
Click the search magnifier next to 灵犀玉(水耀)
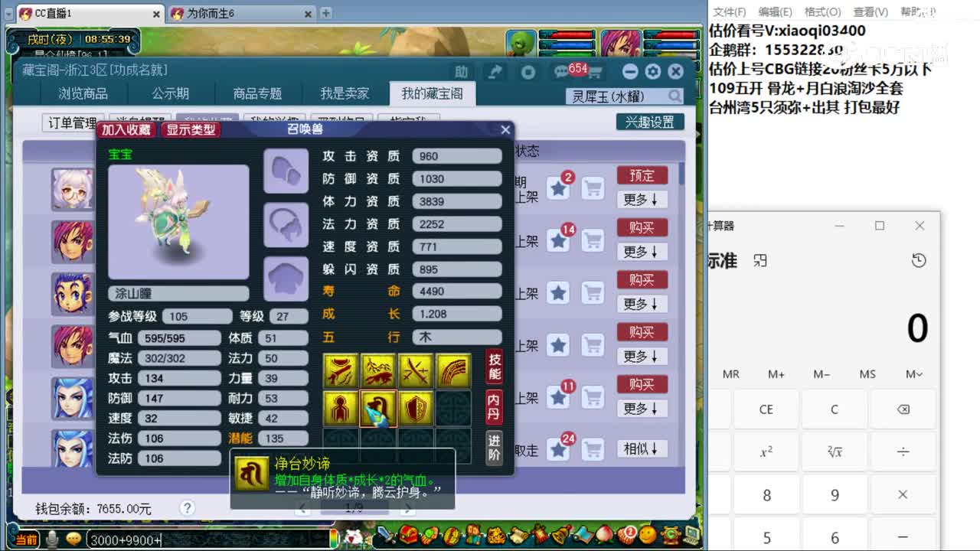(x=675, y=96)
